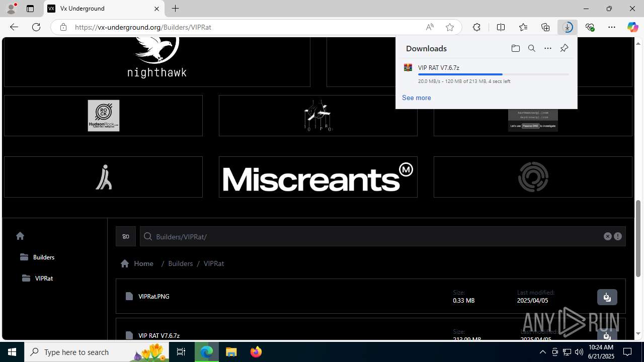Open the Miscreants sponsor banner

(x=318, y=177)
